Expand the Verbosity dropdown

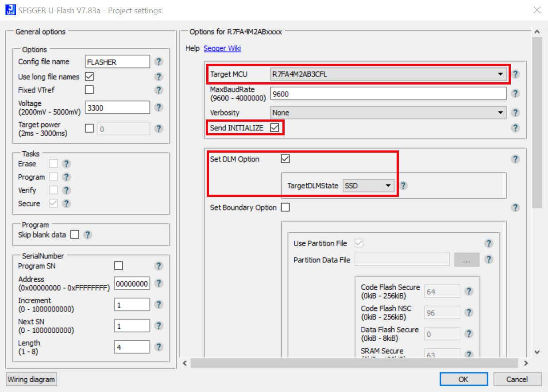(388, 113)
